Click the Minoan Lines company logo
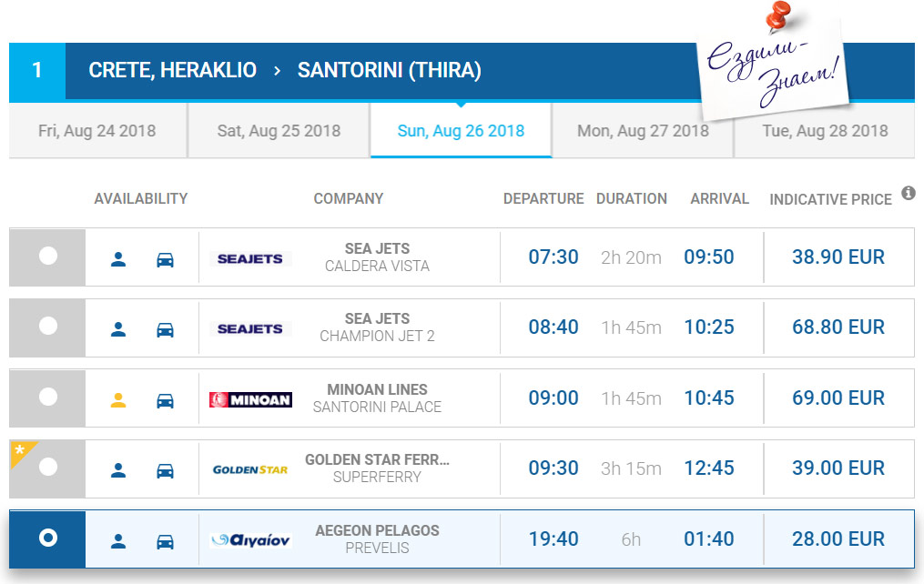924x584 pixels. (x=250, y=399)
